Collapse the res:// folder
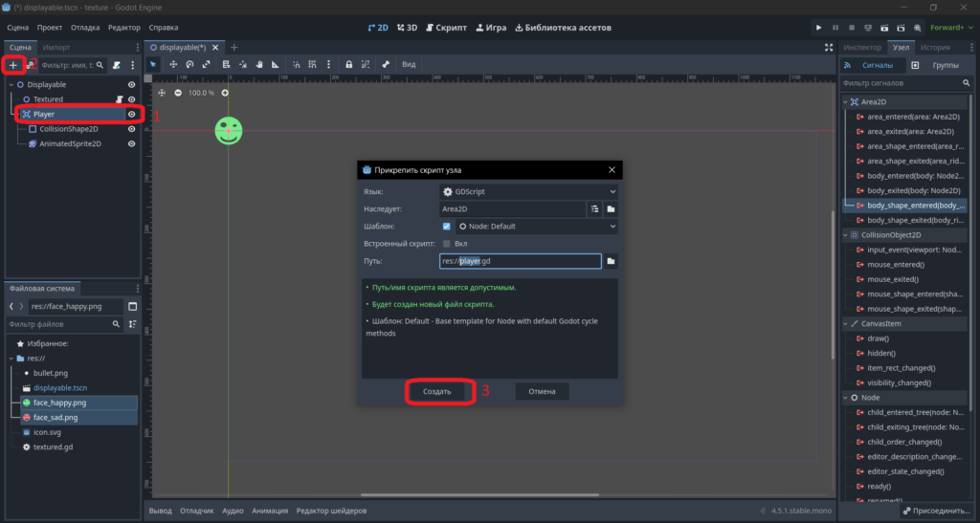980x523 pixels. pos(11,359)
